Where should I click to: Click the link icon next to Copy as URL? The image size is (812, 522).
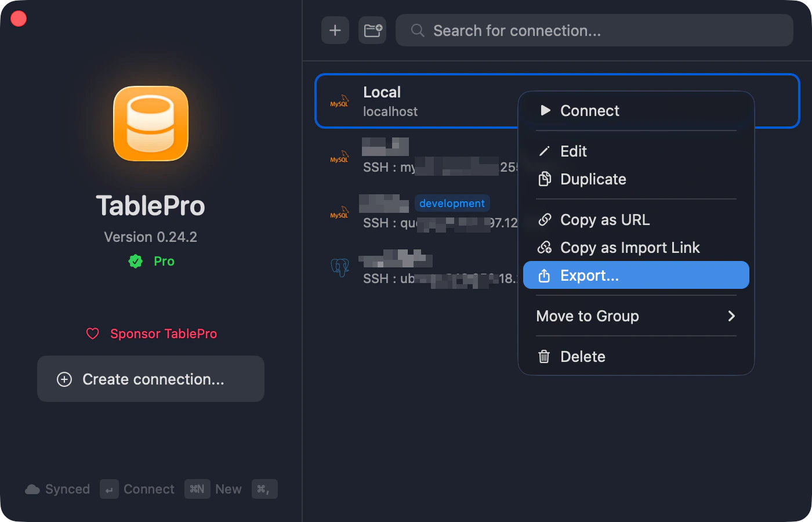tap(545, 219)
